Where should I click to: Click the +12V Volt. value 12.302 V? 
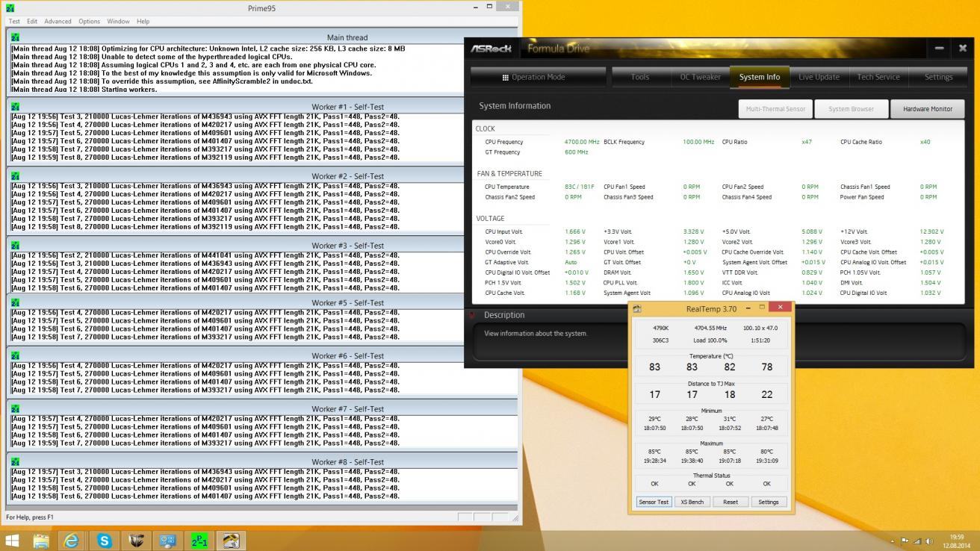931,231
